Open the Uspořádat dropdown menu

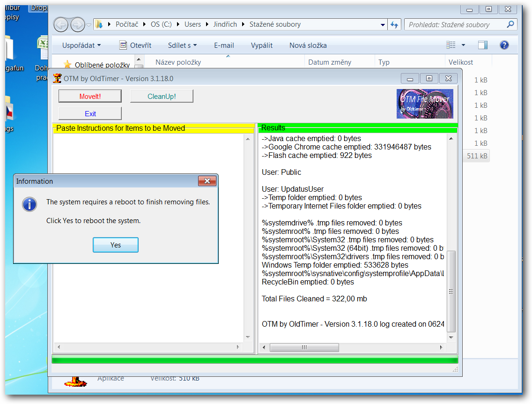pos(81,45)
